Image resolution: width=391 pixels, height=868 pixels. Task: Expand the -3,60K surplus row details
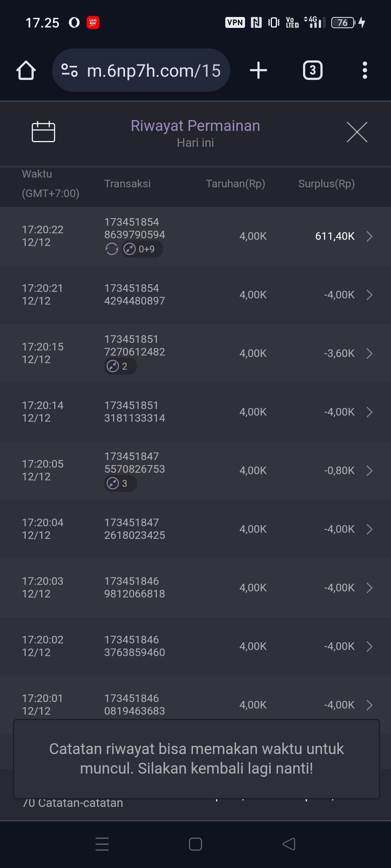369,353
